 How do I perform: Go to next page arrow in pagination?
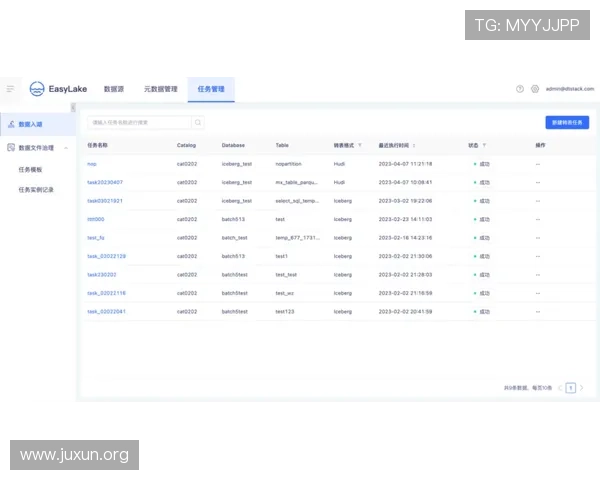click(581, 387)
